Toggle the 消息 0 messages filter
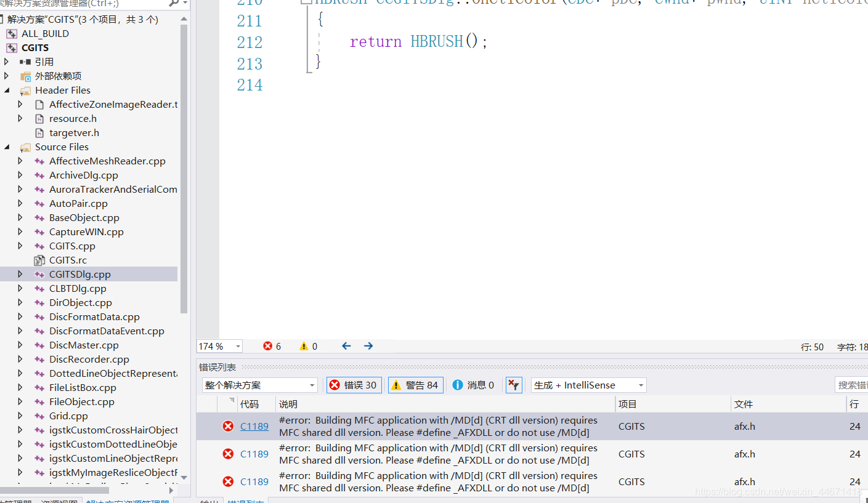 tap(473, 385)
